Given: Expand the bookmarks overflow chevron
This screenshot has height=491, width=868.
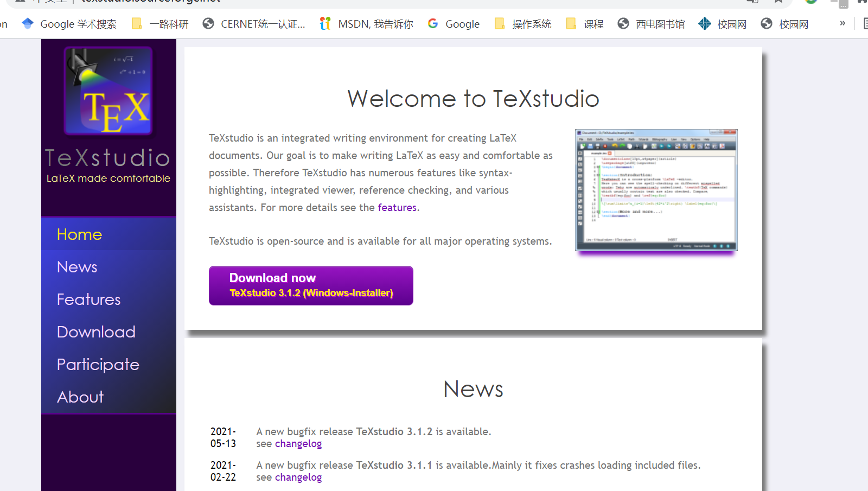Looking at the screenshot, I should tap(843, 23).
